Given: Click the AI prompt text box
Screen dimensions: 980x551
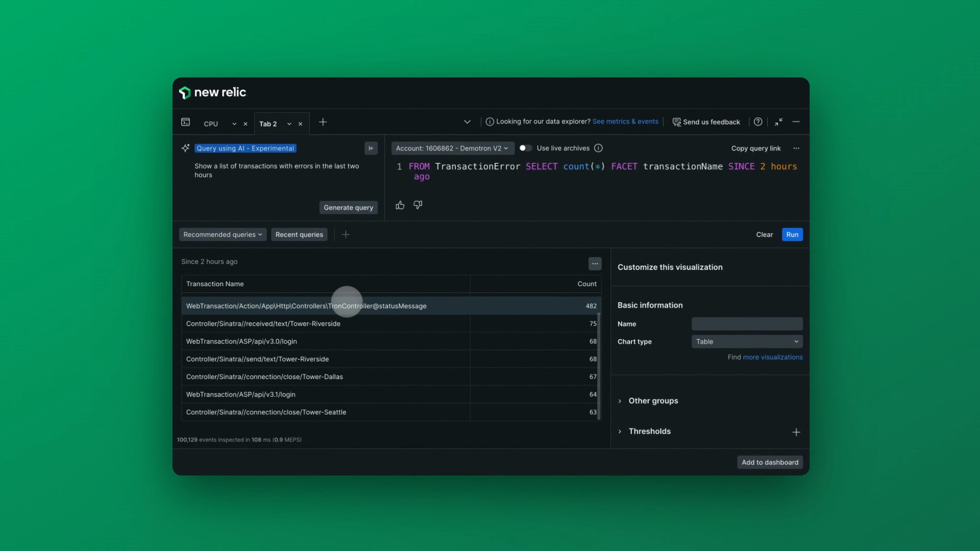Looking at the screenshot, I should pos(279,170).
